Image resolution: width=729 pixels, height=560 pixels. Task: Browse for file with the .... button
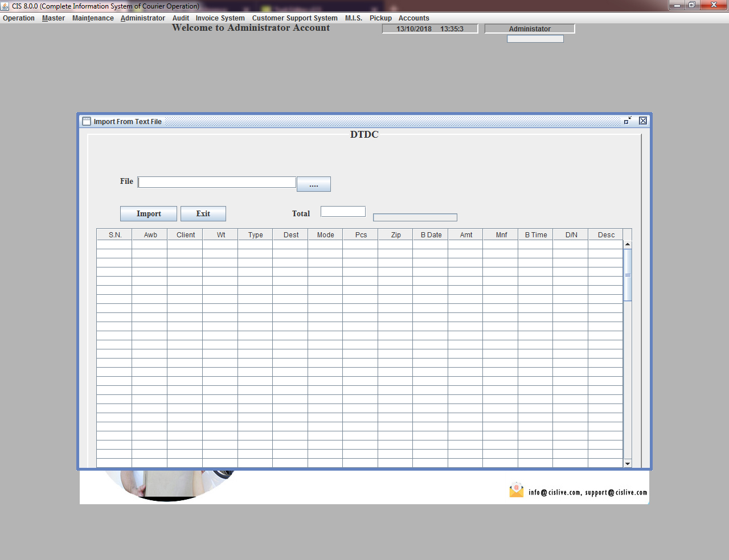point(314,184)
